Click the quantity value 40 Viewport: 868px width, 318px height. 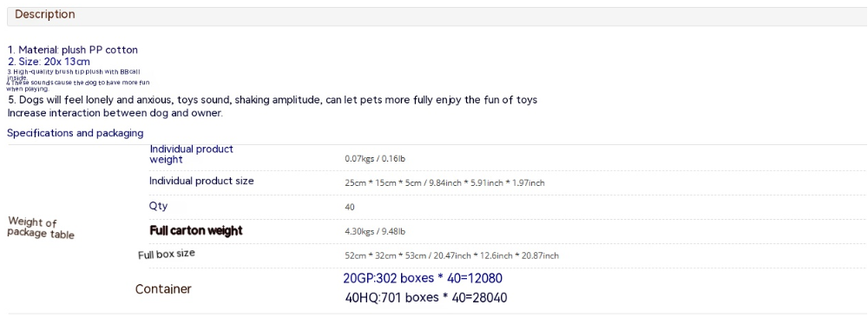pos(349,207)
